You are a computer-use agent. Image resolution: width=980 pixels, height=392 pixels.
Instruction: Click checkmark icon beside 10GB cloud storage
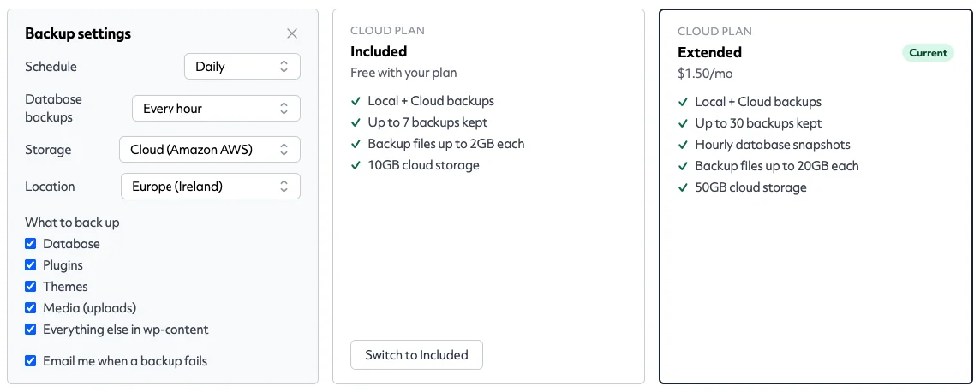click(356, 165)
